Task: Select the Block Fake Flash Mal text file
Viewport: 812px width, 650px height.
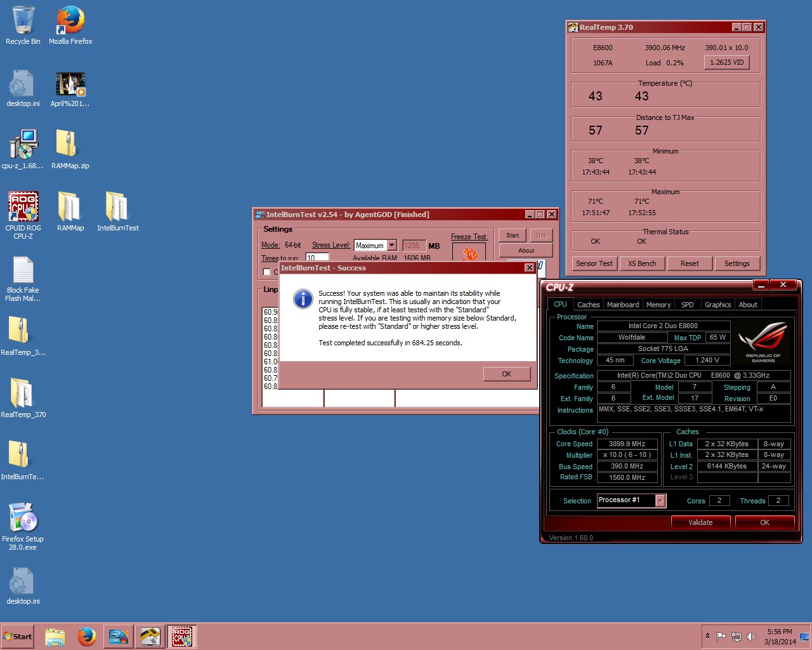Action: coord(23,278)
